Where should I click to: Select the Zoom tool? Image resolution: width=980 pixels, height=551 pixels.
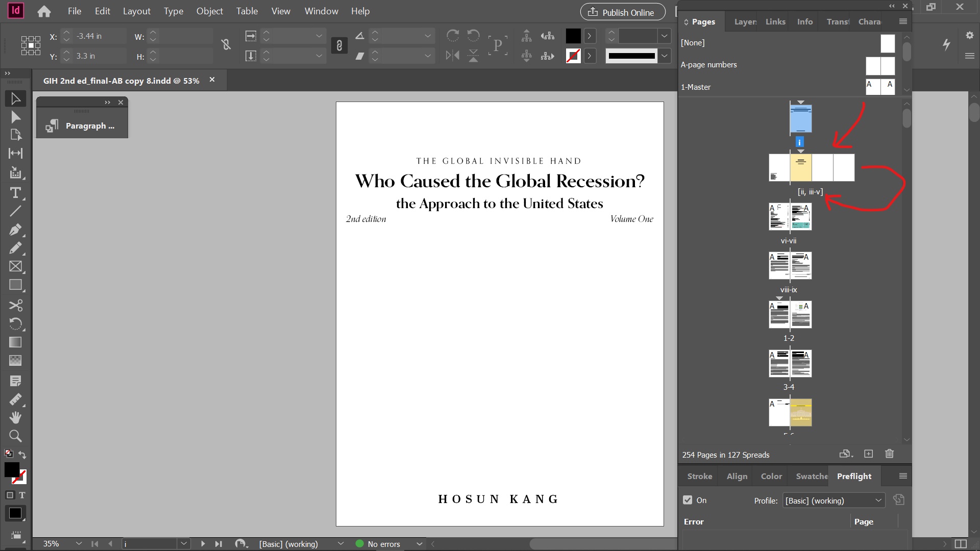(15, 436)
